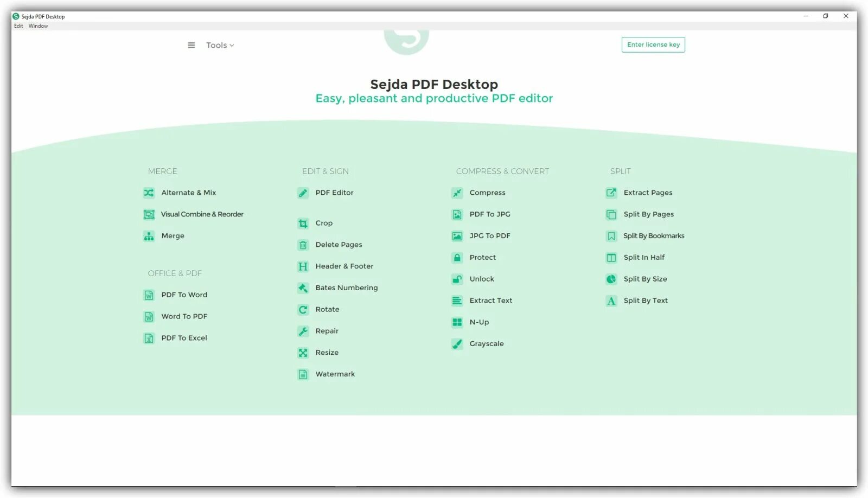
Task: Open the Window menu
Action: point(38,26)
